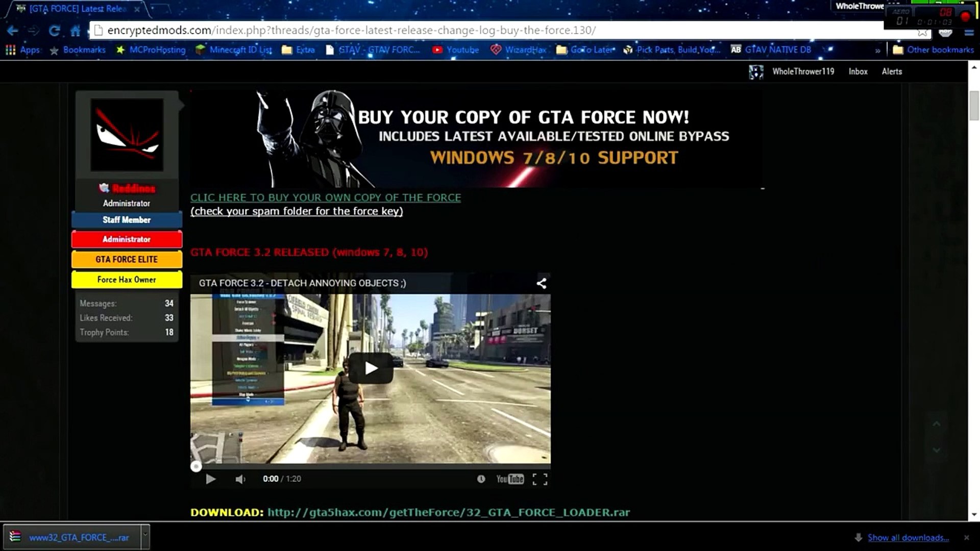
Task: Open the forum Inbox
Action: pyautogui.click(x=858, y=71)
